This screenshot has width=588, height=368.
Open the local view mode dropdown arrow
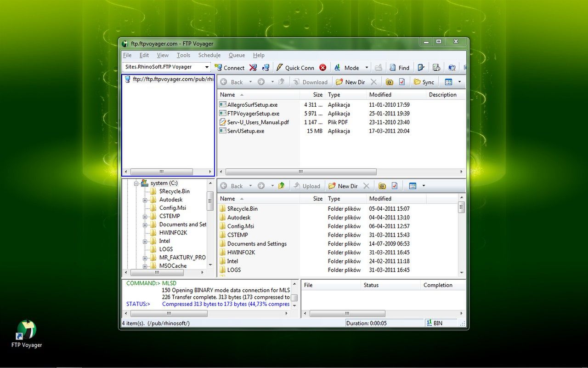click(x=424, y=186)
